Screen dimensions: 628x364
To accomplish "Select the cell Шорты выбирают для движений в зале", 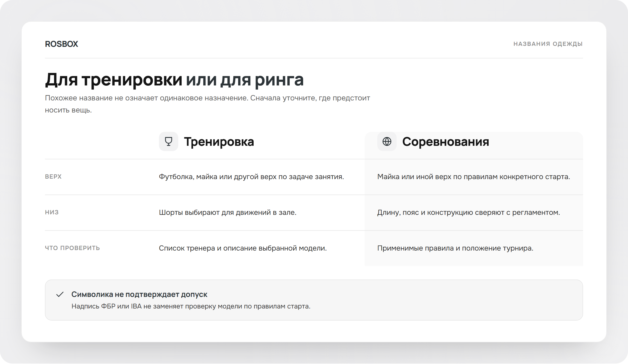I will coord(228,212).
